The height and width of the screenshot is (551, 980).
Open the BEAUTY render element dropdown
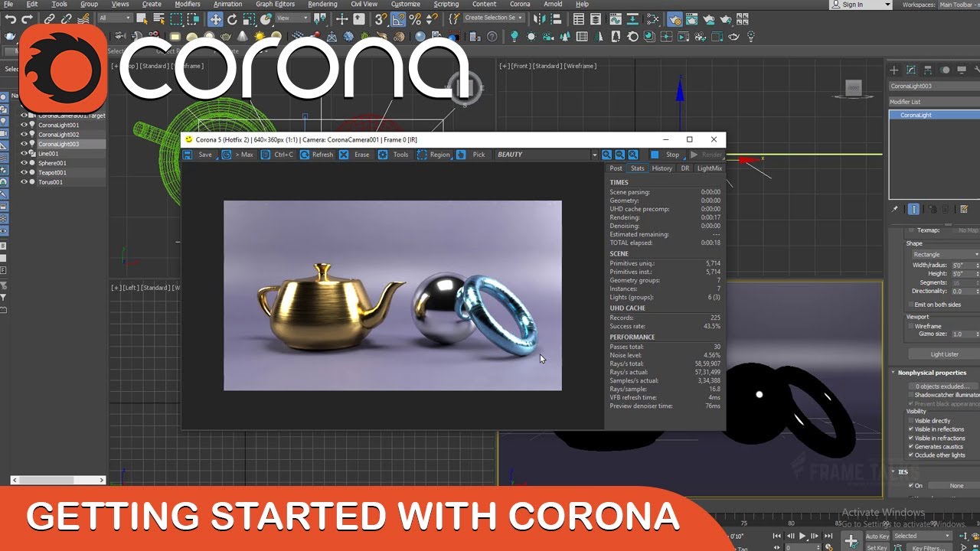[546, 155]
